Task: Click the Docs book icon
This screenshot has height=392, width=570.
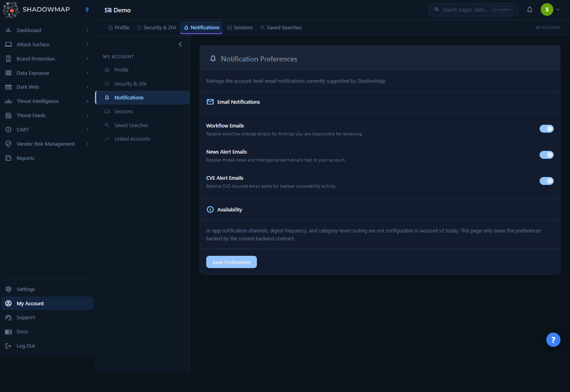Action: [8, 332]
